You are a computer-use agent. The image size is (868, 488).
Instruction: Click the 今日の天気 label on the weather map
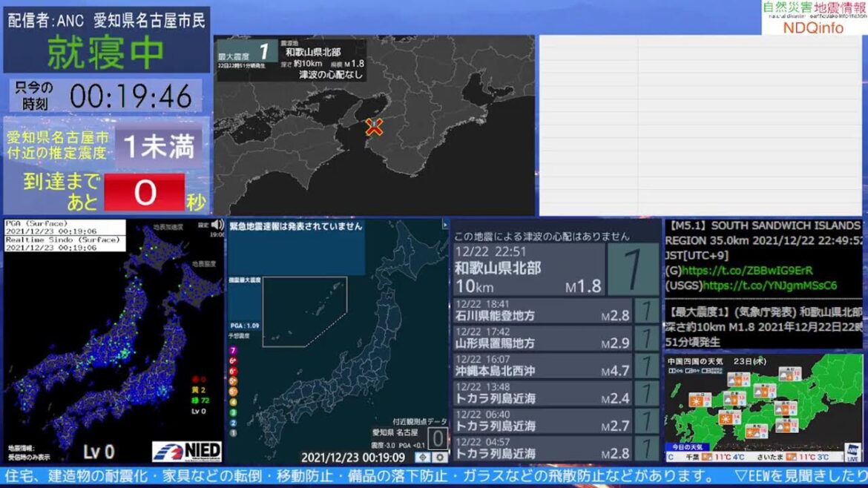pos(687,446)
